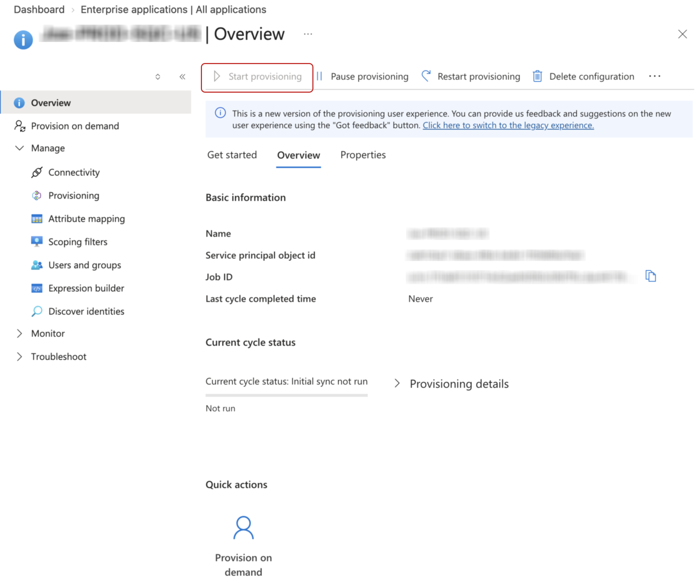This screenshot has height=588, width=700.
Task: Click the info icon in the feedback banner
Action: pos(220,113)
